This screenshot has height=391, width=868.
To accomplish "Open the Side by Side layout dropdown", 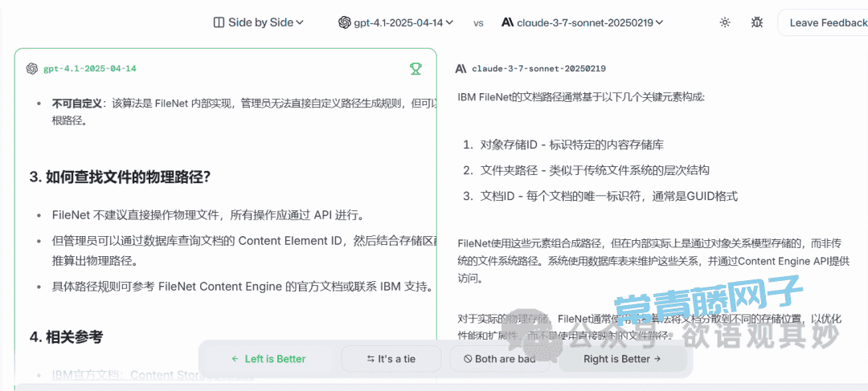I will tap(259, 22).
